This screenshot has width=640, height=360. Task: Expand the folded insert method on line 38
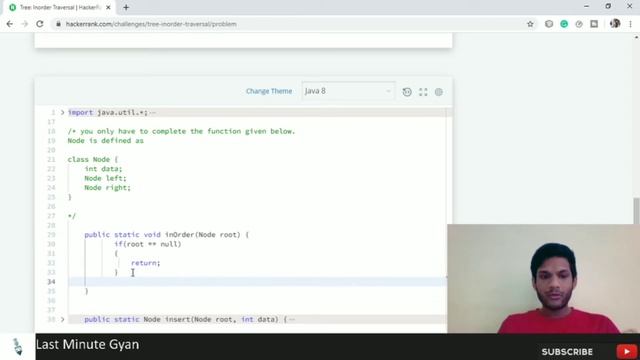coord(62,319)
